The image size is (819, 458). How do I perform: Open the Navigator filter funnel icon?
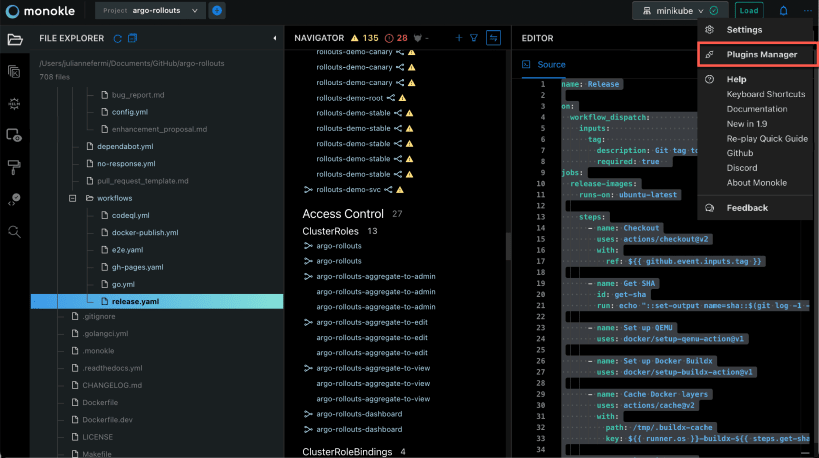tap(474, 38)
